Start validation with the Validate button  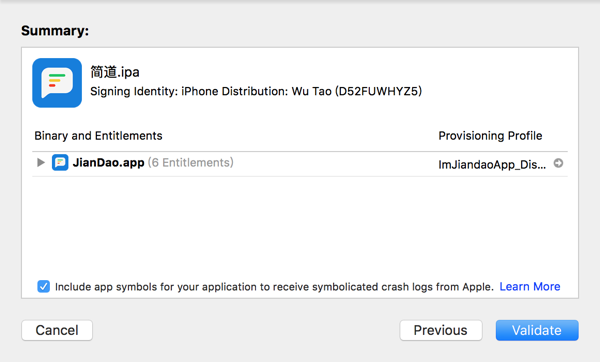[537, 330]
